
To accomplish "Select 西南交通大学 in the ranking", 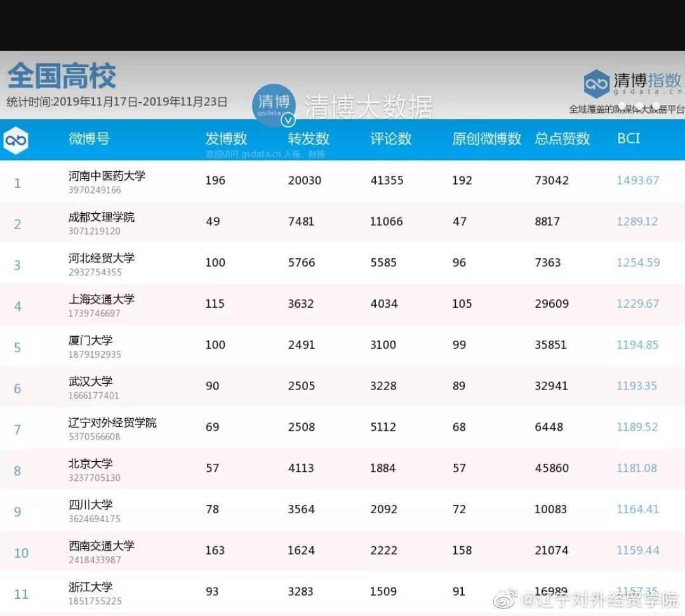I will coord(102,546).
